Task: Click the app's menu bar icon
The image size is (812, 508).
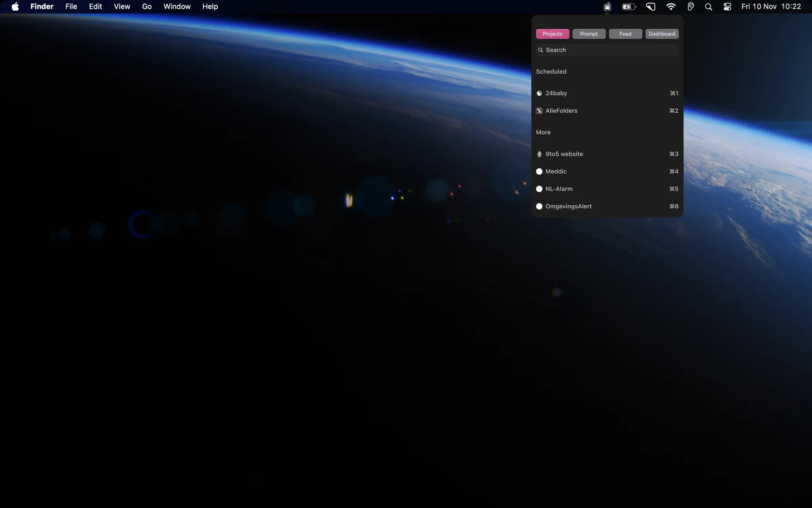Action: coord(607,6)
